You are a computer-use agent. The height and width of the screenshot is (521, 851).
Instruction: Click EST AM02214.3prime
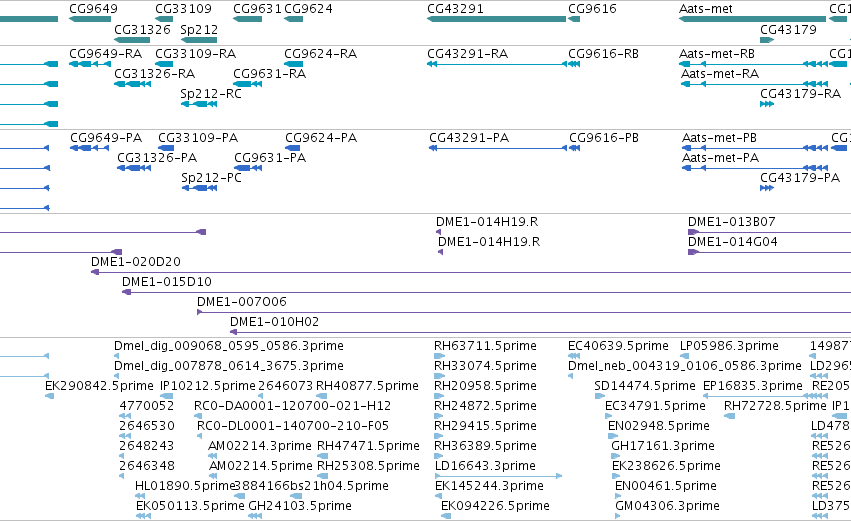260,446
